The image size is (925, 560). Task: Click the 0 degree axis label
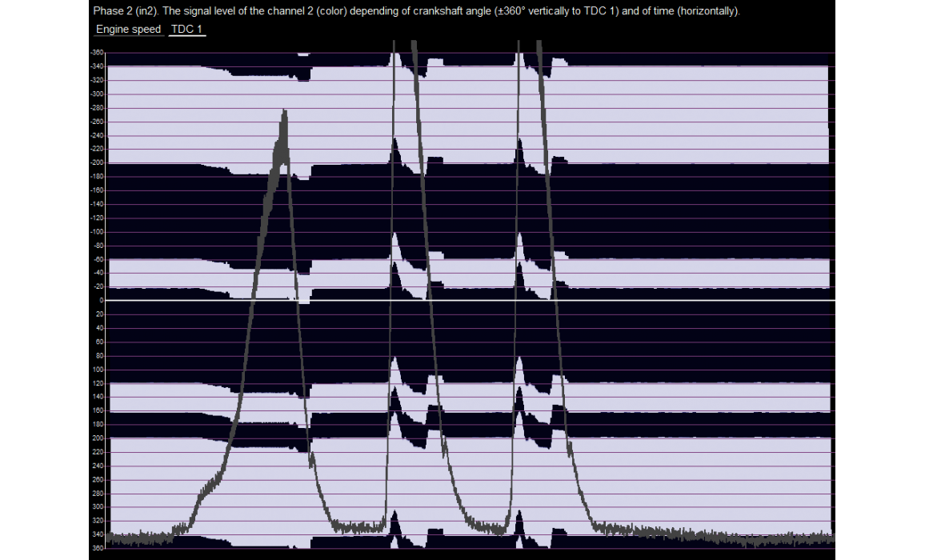[x=100, y=300]
